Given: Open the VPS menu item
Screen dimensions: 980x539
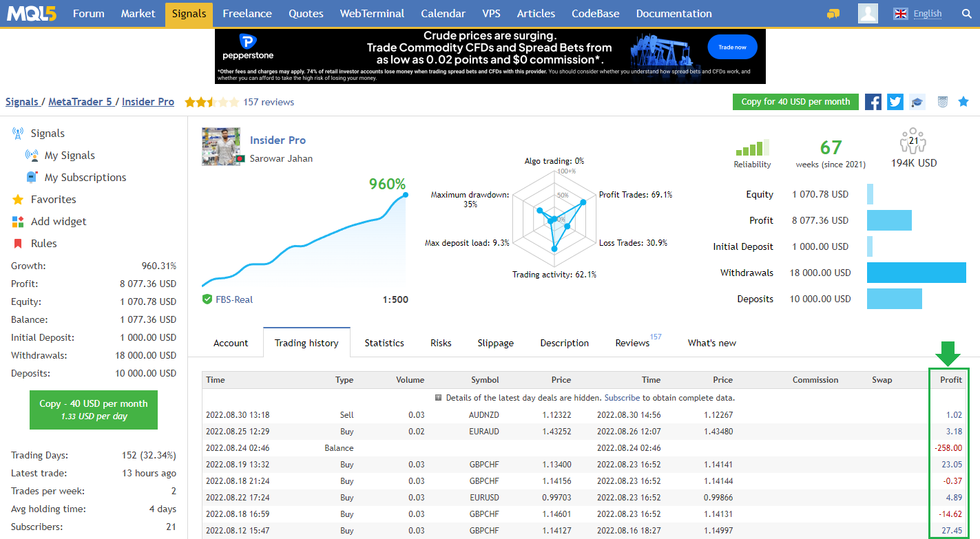Looking at the screenshot, I should pyautogui.click(x=491, y=14).
